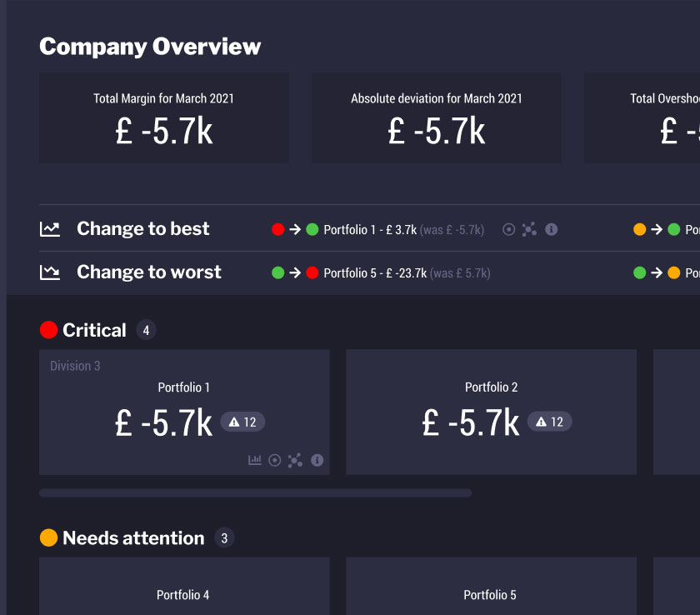This screenshot has height=615, width=700.
Task: Click the target icon in Change to best row
Action: coord(508,229)
